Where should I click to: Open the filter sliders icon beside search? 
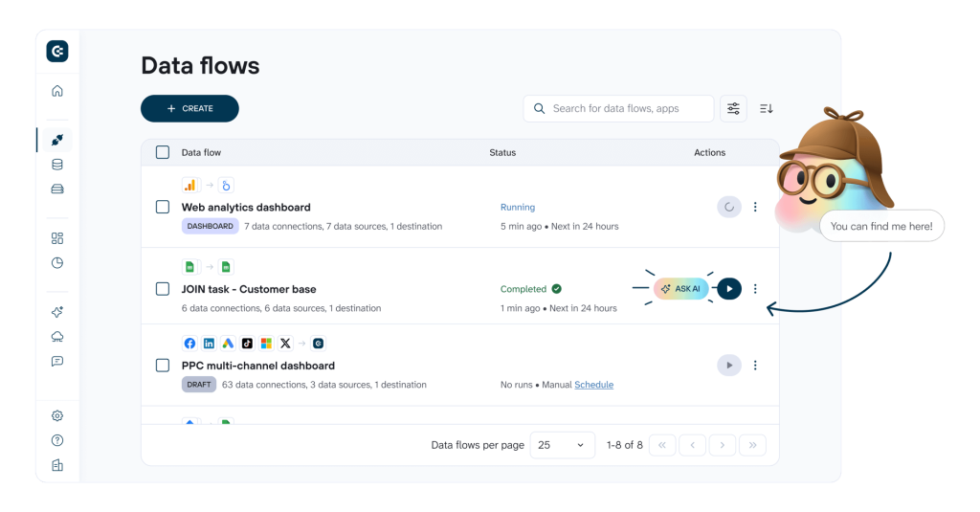733,109
